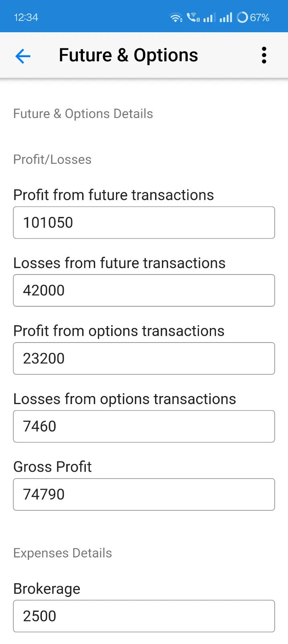Focus the Profit from future transactions field

pyautogui.click(x=144, y=223)
